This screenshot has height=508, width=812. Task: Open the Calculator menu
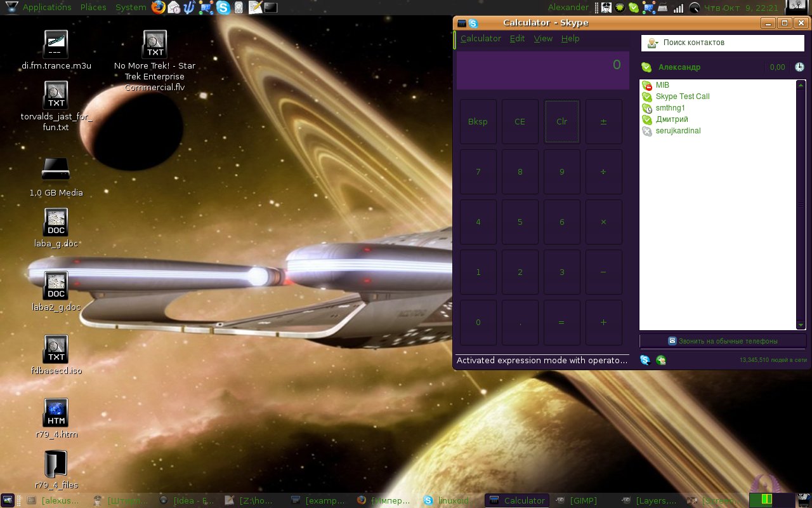coord(480,39)
